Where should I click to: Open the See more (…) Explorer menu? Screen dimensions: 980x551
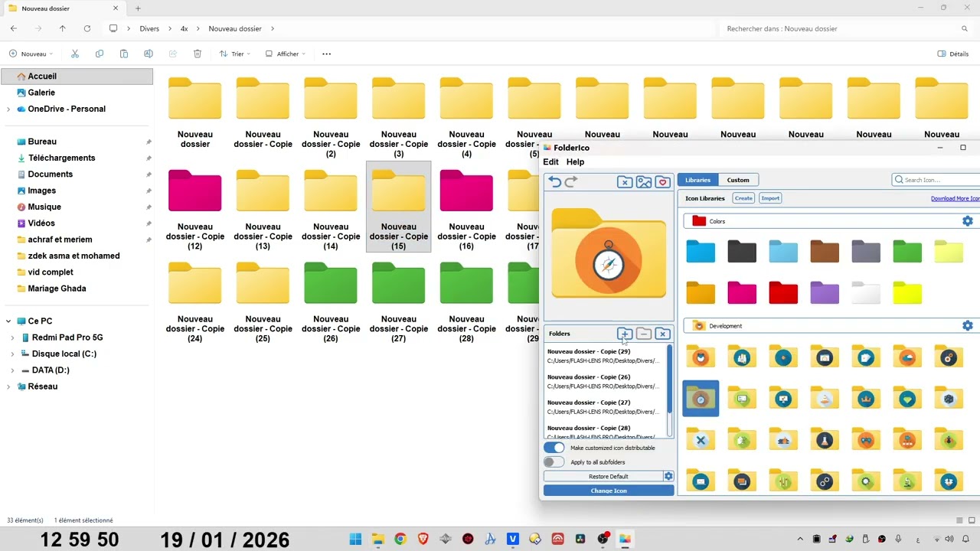pos(327,54)
